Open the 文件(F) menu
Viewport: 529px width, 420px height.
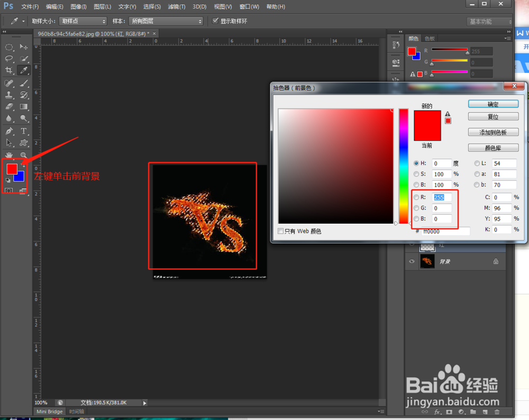(30, 7)
